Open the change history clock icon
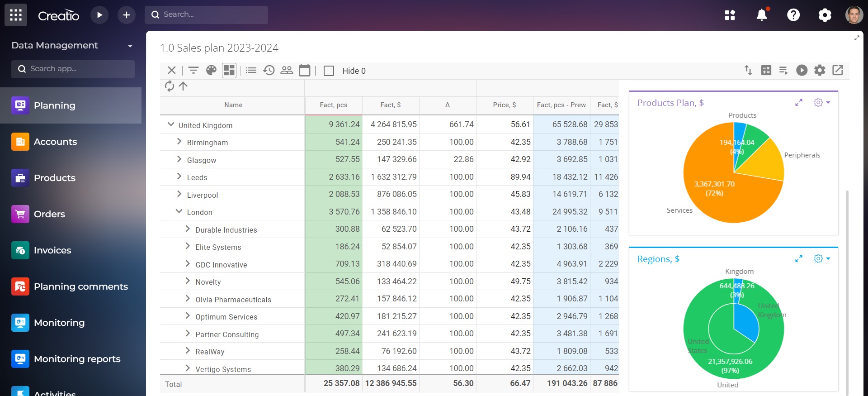This screenshot has height=396, width=868. [269, 70]
